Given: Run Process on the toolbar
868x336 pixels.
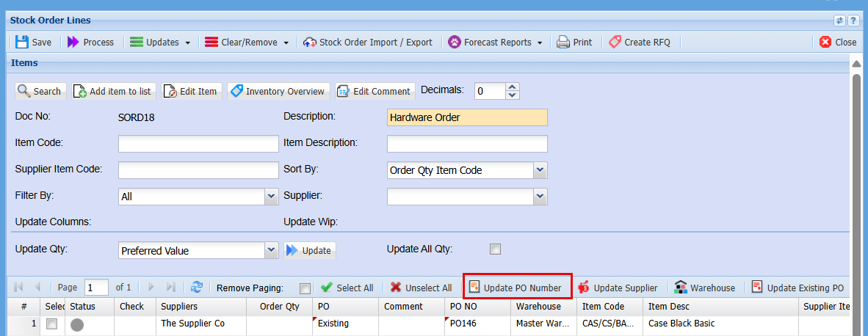Looking at the screenshot, I should [x=90, y=42].
